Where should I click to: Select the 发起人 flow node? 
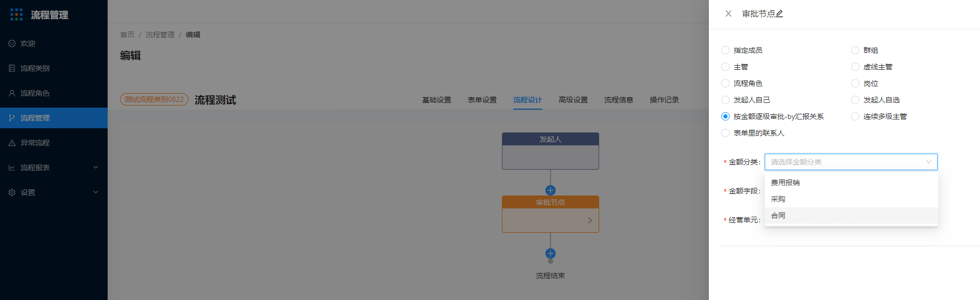click(x=551, y=151)
